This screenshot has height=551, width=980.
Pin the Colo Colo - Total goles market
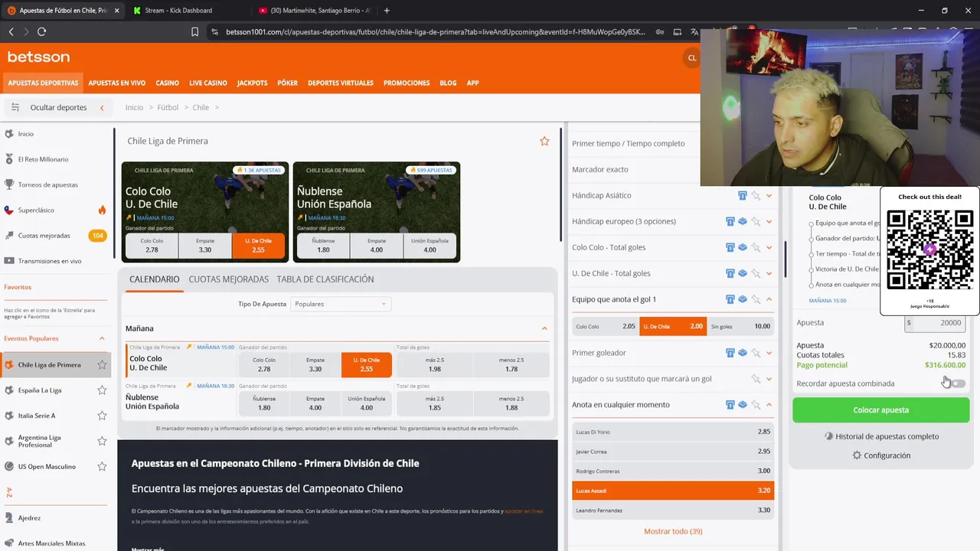[x=756, y=248]
